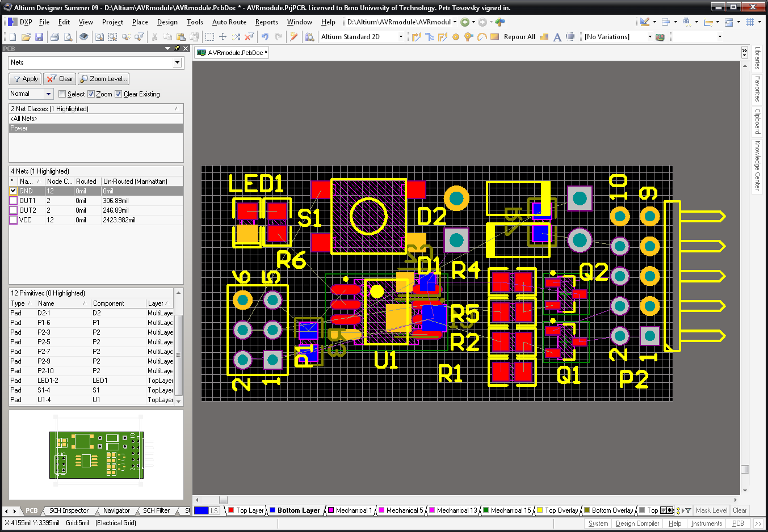Save the current PCB document
The height and width of the screenshot is (532, 768).
(x=39, y=37)
